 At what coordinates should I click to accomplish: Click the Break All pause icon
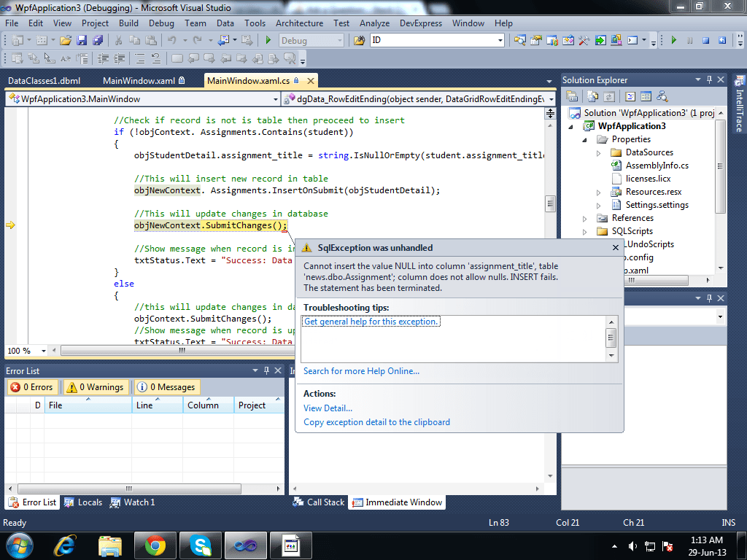point(689,41)
